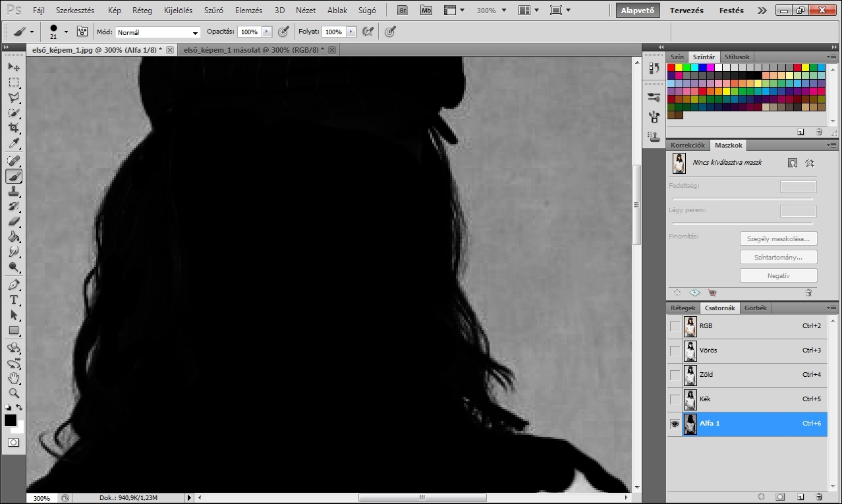Select the Hand tool
Image resolution: width=842 pixels, height=504 pixels.
[x=14, y=378]
